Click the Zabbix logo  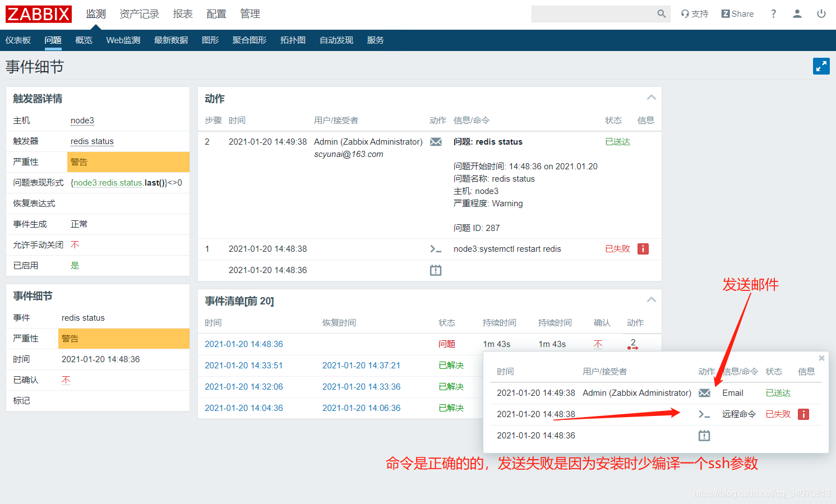point(39,14)
